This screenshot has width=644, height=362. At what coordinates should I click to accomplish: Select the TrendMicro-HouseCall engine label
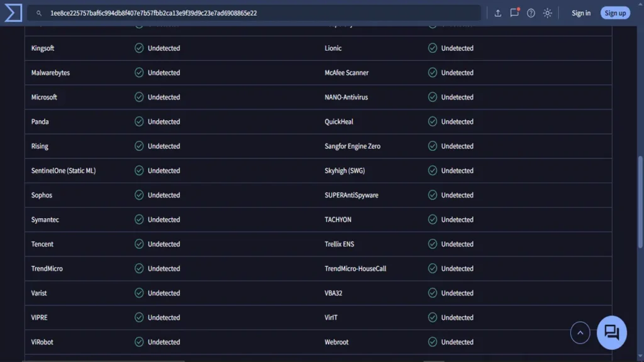[x=355, y=268]
